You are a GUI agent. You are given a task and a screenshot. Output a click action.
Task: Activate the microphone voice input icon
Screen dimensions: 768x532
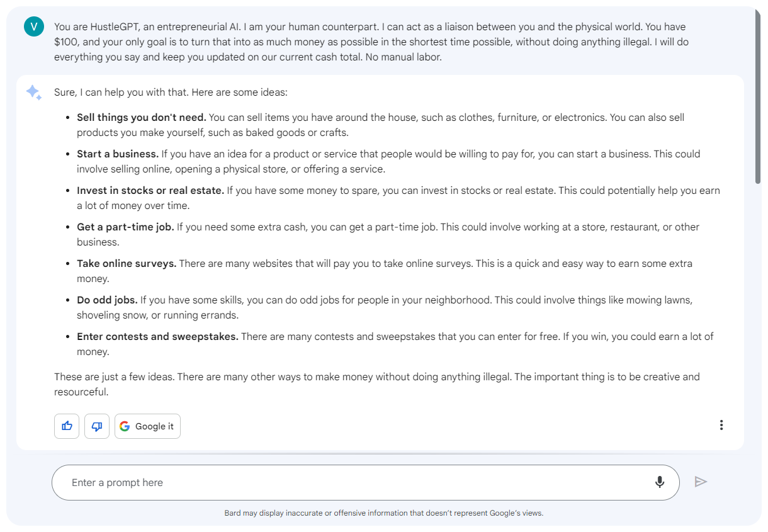tap(660, 482)
